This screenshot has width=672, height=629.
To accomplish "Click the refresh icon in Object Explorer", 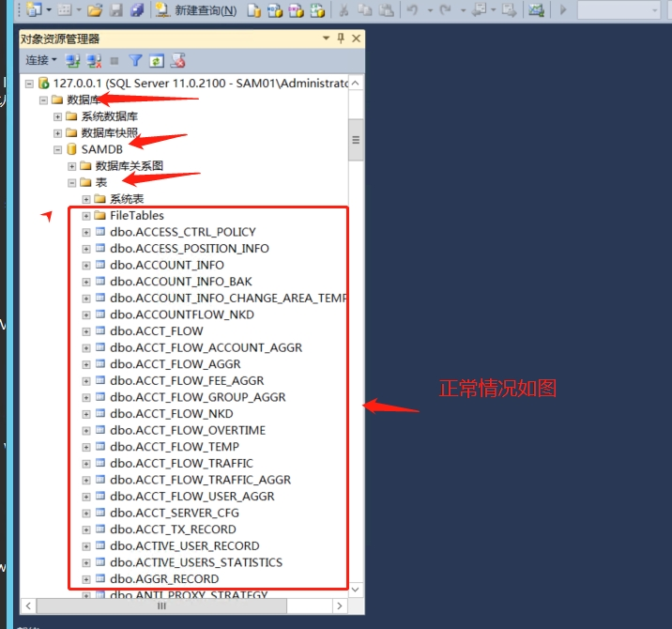I will [x=156, y=60].
